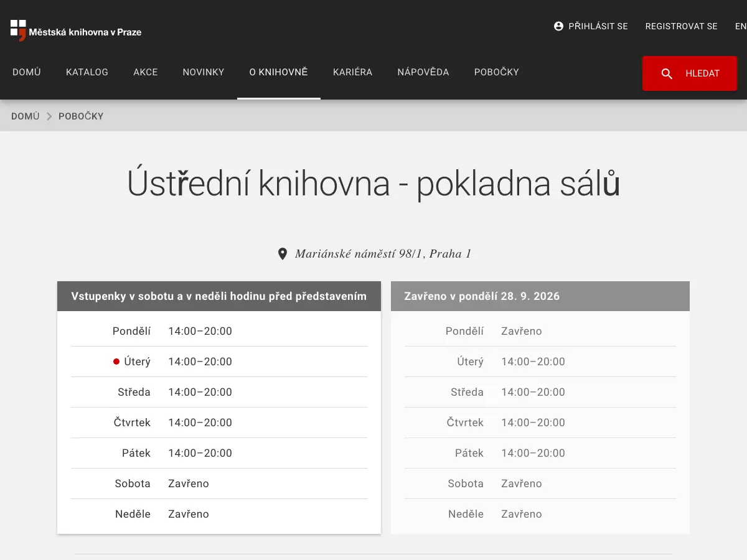Click the header Vstupenky v sobotu a v neděli

tap(219, 296)
